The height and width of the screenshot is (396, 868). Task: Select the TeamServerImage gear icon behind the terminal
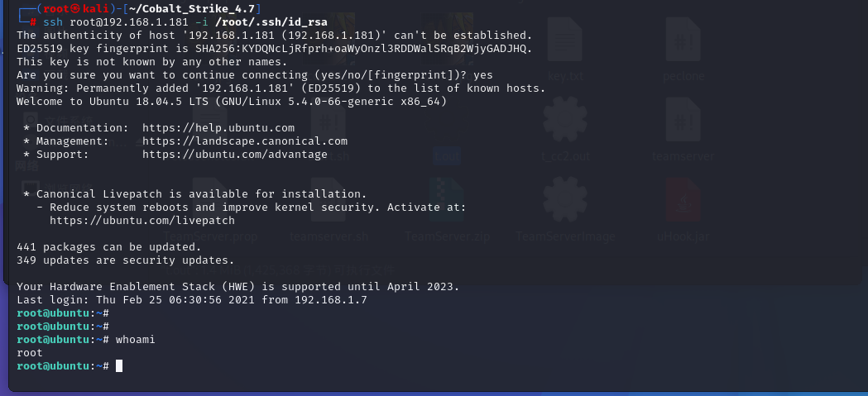point(565,199)
